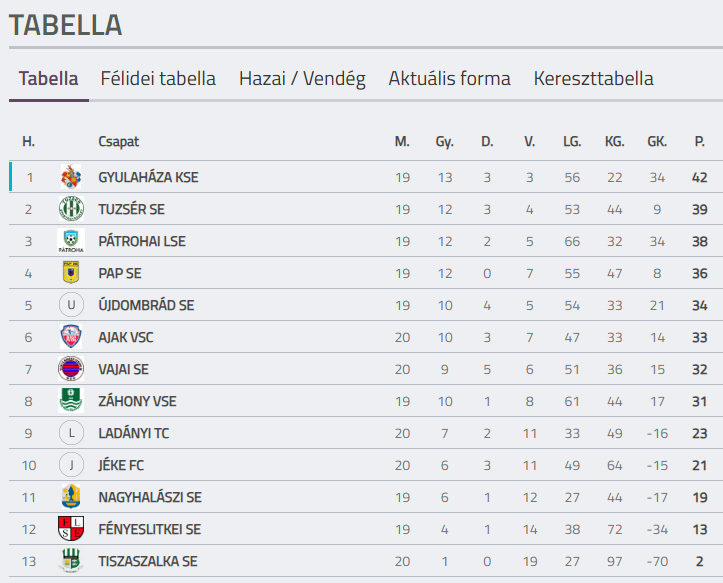Click the Újdombrád SE letter U icon
723x583 pixels.
click(71, 305)
